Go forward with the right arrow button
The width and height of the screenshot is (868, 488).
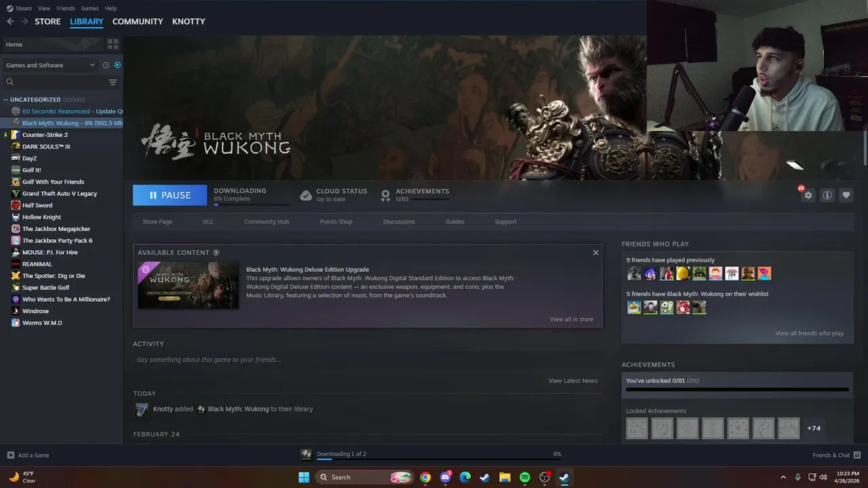pos(24,22)
